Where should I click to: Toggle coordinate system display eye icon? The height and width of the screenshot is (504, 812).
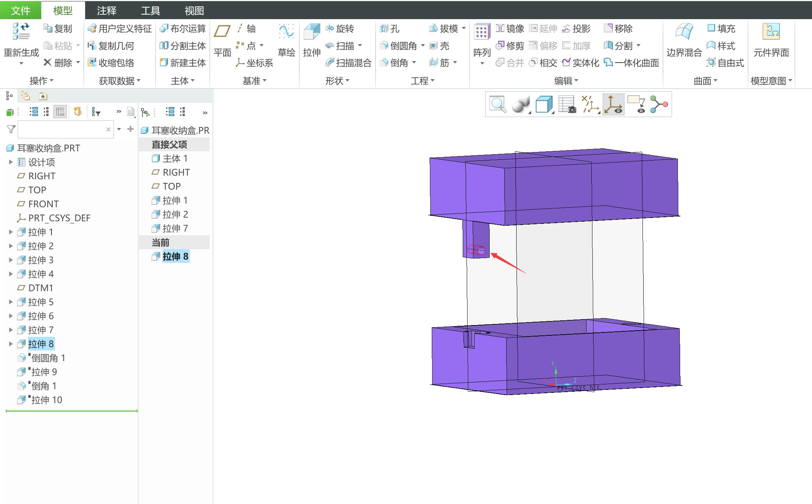[613, 105]
